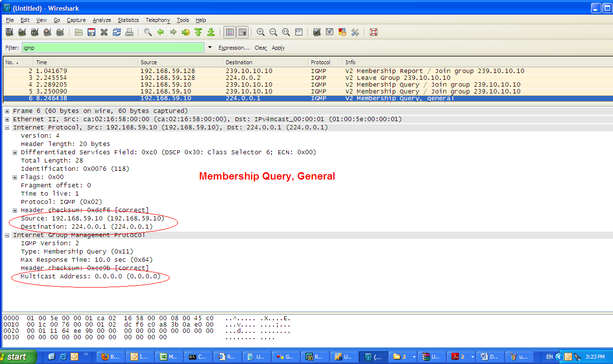Restart the running capture icon
Image resolution: width=613 pixels, height=364 pixels.
pyautogui.click(x=60, y=32)
